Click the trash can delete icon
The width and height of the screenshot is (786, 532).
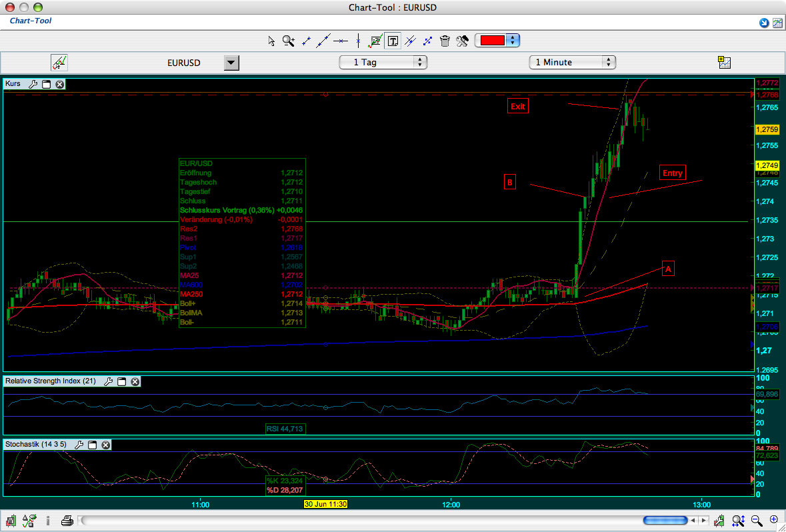pos(445,41)
